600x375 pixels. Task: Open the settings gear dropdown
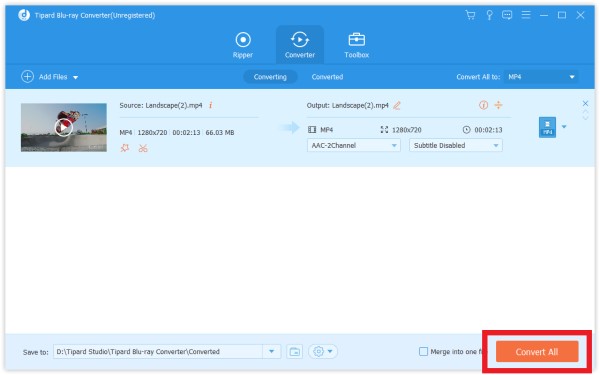323,351
